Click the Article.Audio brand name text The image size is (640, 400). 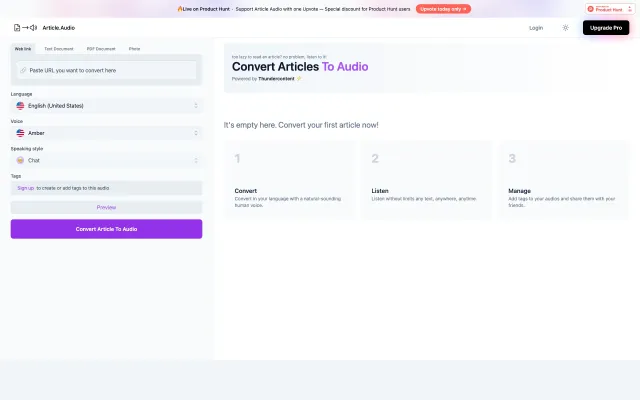click(x=59, y=28)
